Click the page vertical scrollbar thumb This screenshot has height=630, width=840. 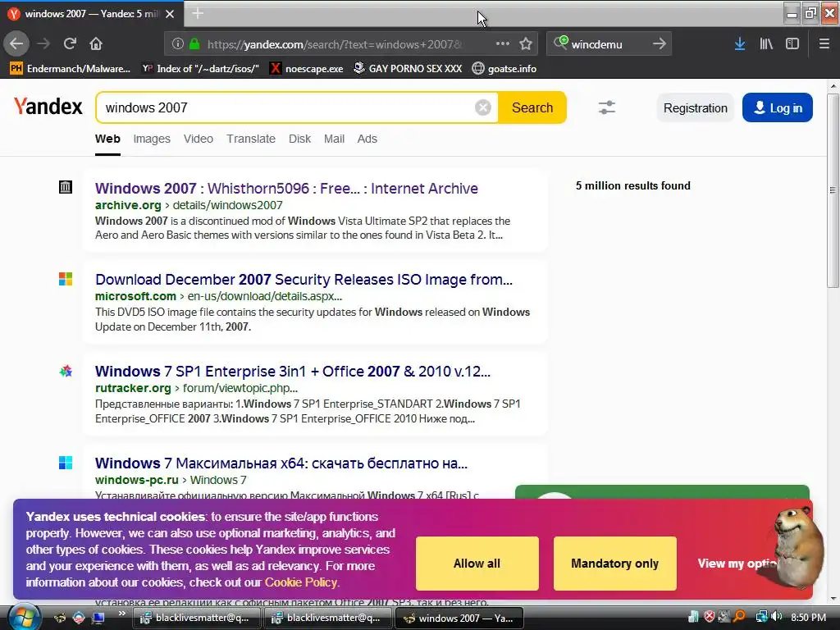coord(833,190)
